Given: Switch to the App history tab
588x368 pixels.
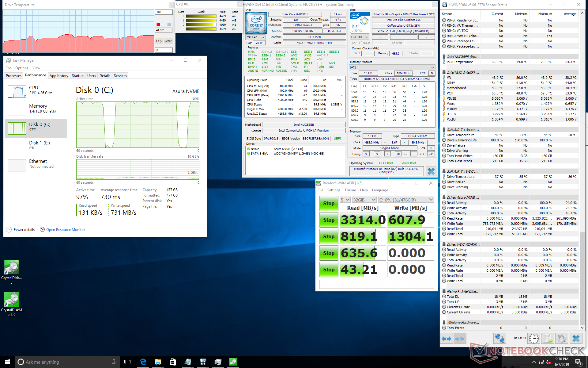Looking at the screenshot, I should click(x=59, y=76).
